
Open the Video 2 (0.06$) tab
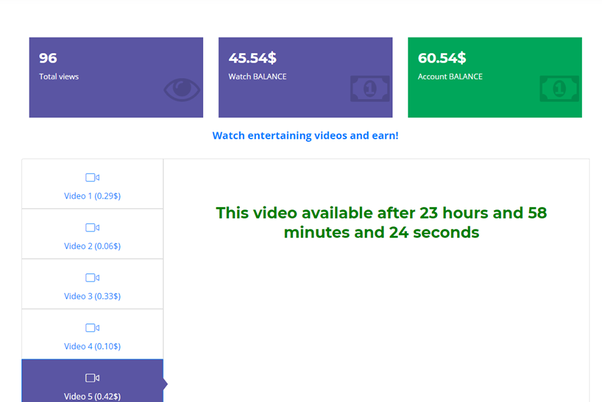click(92, 234)
